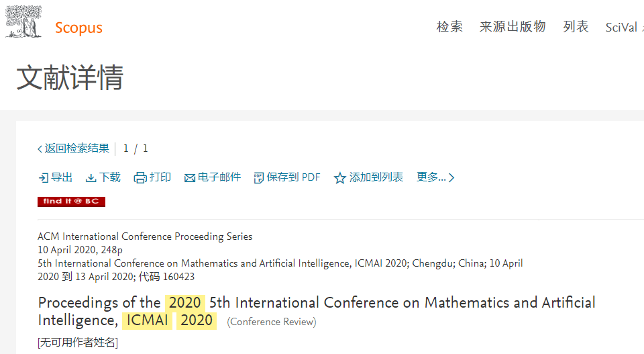Click the envelope icon next to 电子邮件
The height and width of the screenshot is (354, 644).
click(x=189, y=178)
